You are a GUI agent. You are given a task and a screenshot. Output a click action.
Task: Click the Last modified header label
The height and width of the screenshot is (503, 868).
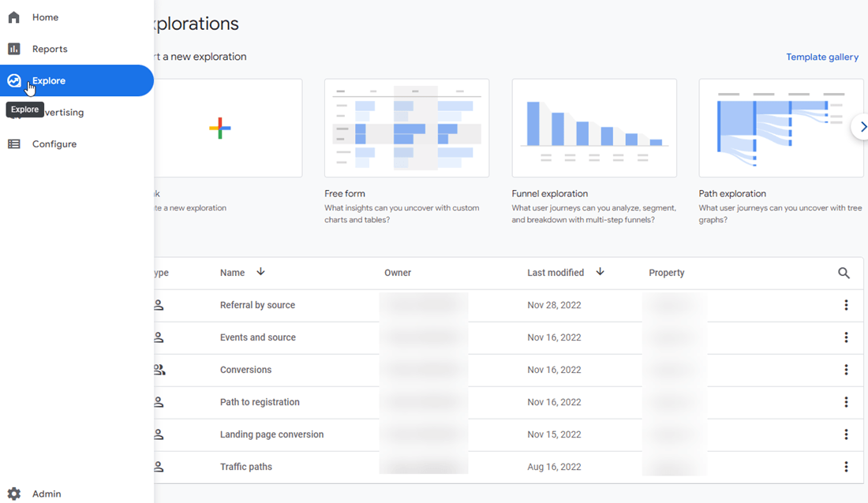tap(556, 273)
